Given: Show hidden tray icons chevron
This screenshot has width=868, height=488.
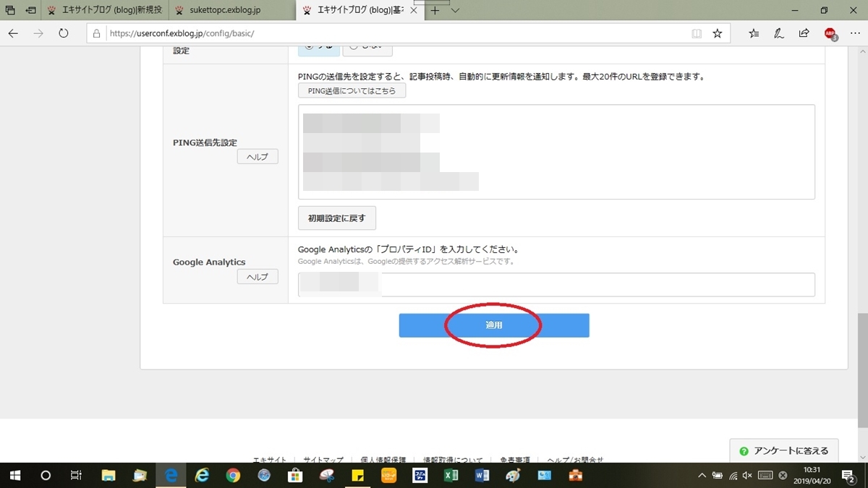Looking at the screenshot, I should (702, 476).
